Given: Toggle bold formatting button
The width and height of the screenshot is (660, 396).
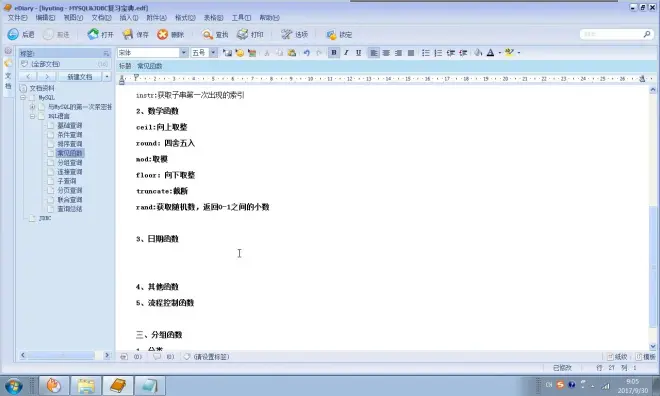Looking at the screenshot, I should 334,53.
